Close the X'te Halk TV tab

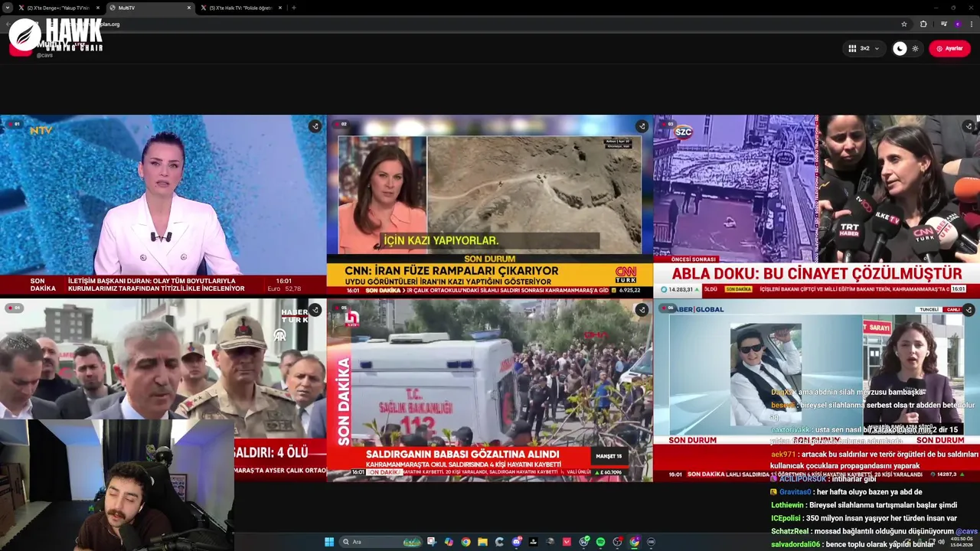[280, 8]
